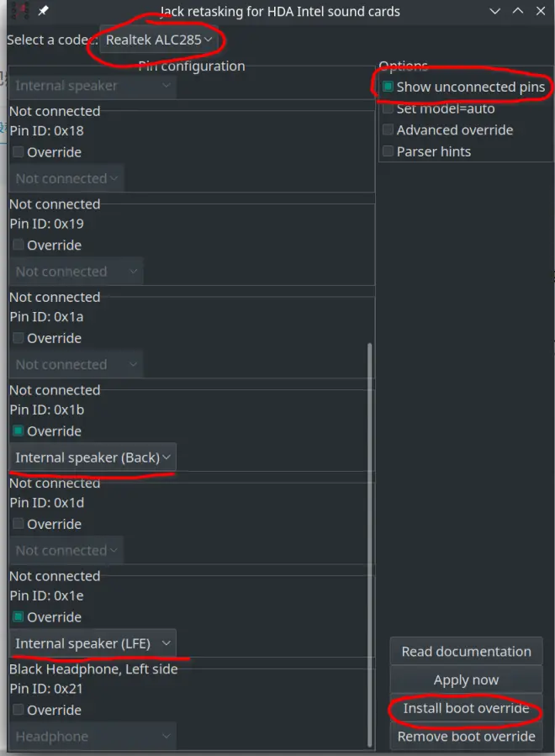Close the Jack retasking window
Screen dimensions: 555x756
coord(541,11)
